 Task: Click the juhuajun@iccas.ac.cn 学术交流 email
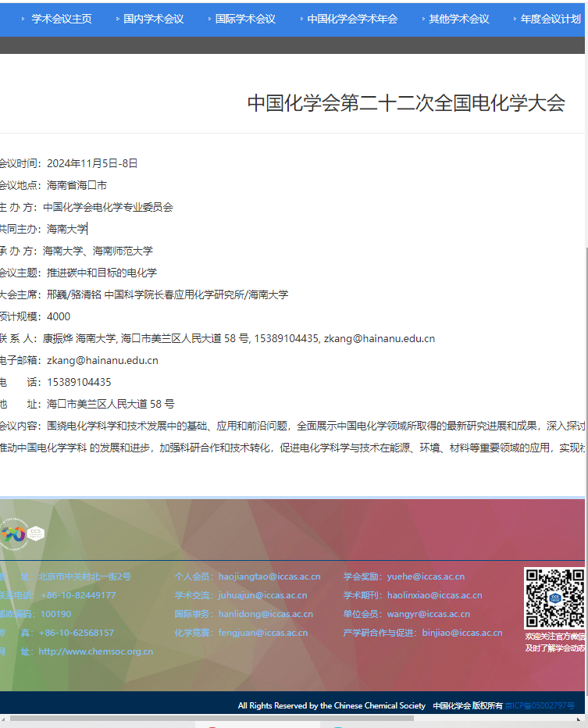click(x=262, y=595)
